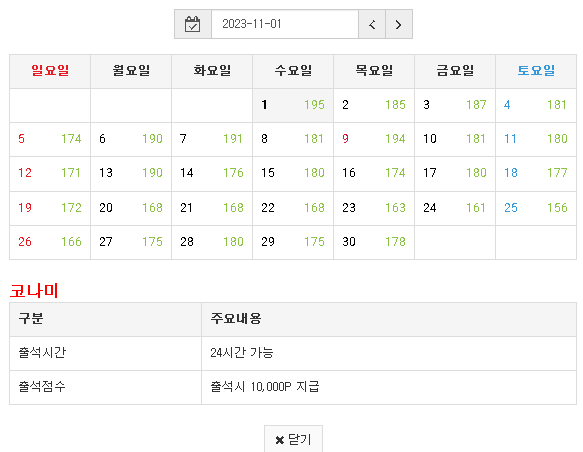
Task: Select the 수요일 column header
Action: [x=293, y=71]
